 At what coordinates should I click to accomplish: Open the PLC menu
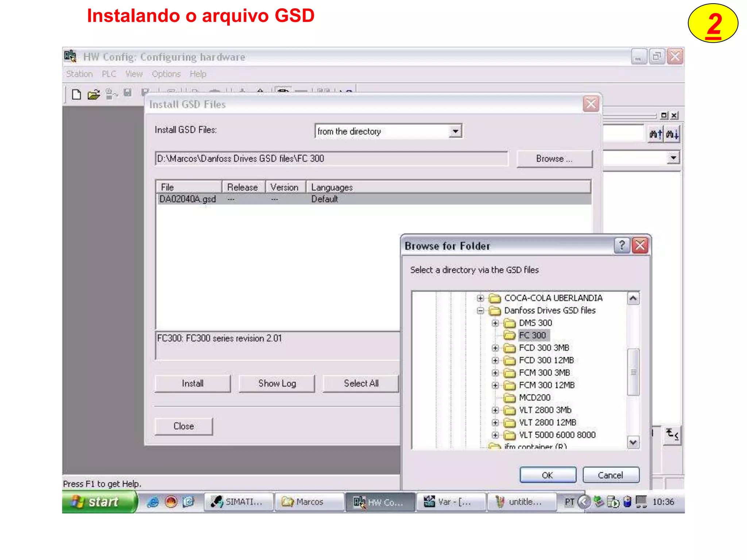pyautogui.click(x=109, y=74)
